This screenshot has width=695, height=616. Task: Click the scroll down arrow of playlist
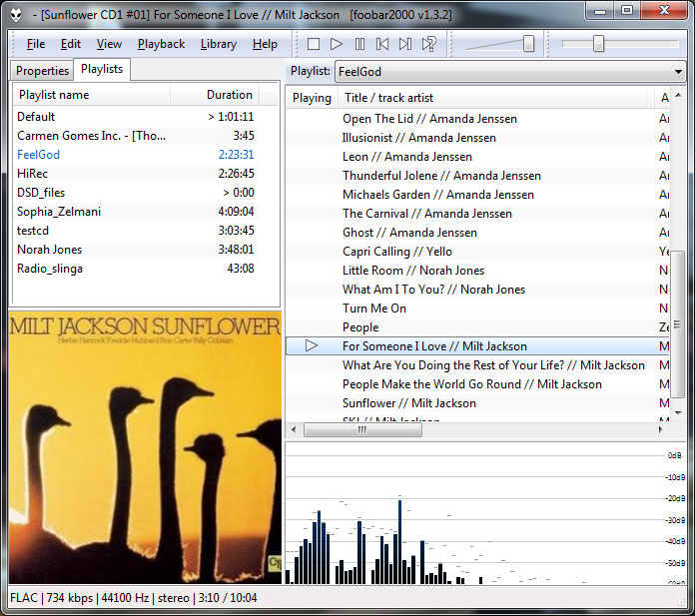[x=678, y=412]
